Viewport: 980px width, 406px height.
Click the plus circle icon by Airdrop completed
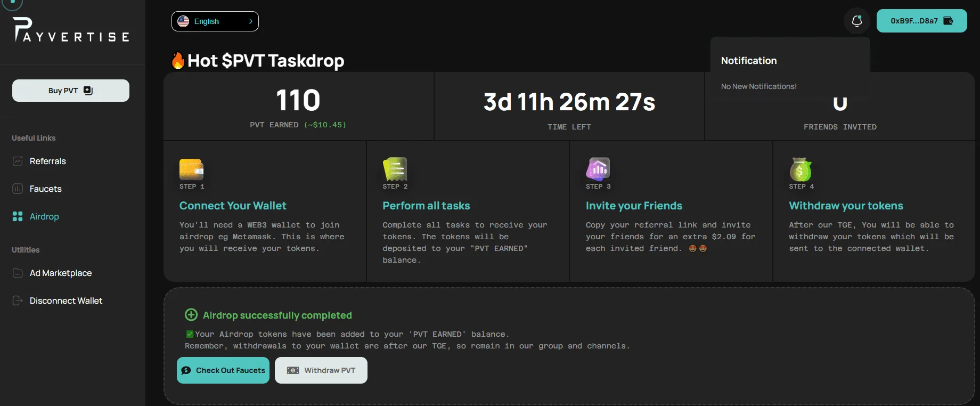[191, 315]
